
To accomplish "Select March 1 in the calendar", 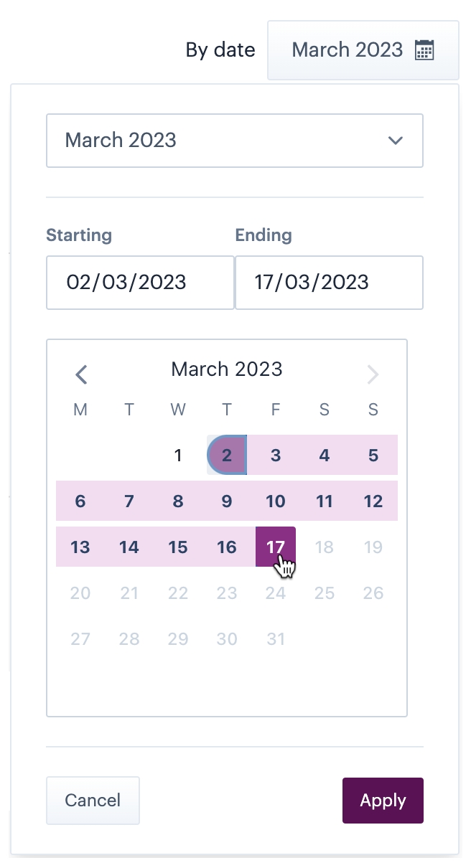I will (178, 455).
